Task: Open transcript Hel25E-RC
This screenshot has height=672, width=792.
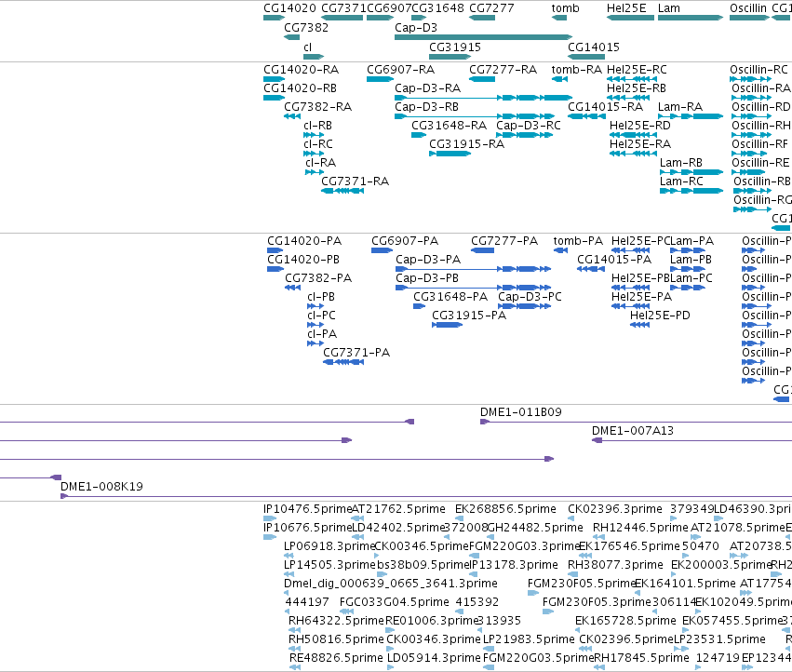Action: coord(632,79)
